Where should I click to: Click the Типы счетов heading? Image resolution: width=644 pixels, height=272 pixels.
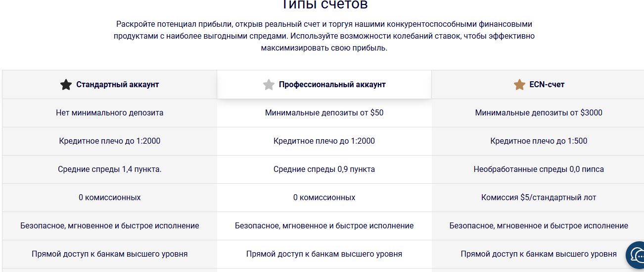[324, 5]
